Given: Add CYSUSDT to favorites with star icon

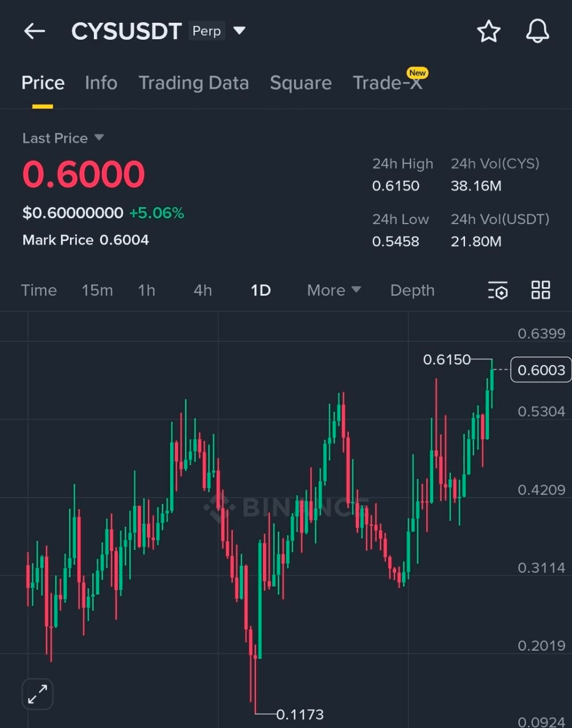Looking at the screenshot, I should pyautogui.click(x=488, y=31).
